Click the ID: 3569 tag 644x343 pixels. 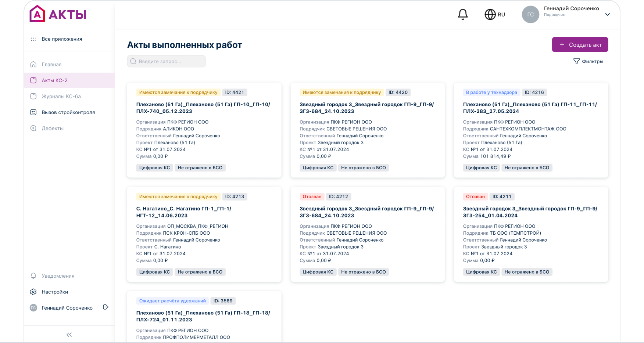click(x=223, y=301)
